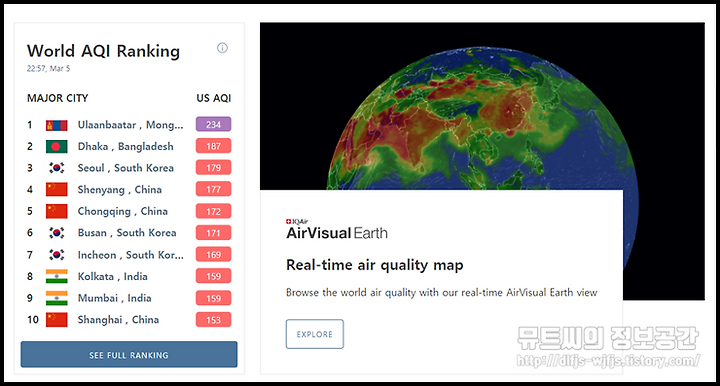This screenshot has height=386, width=720.
Task: Click the IQAir AirVisual Earth logo
Action: (x=337, y=229)
